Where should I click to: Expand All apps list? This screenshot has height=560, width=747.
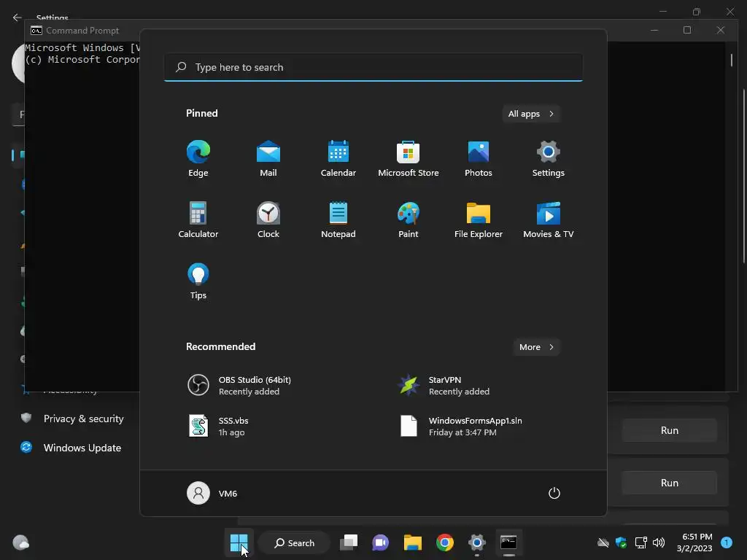click(x=531, y=114)
